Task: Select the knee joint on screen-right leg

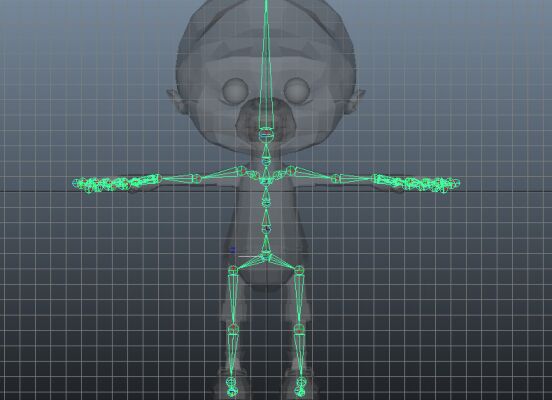Action: pyautogui.click(x=299, y=329)
